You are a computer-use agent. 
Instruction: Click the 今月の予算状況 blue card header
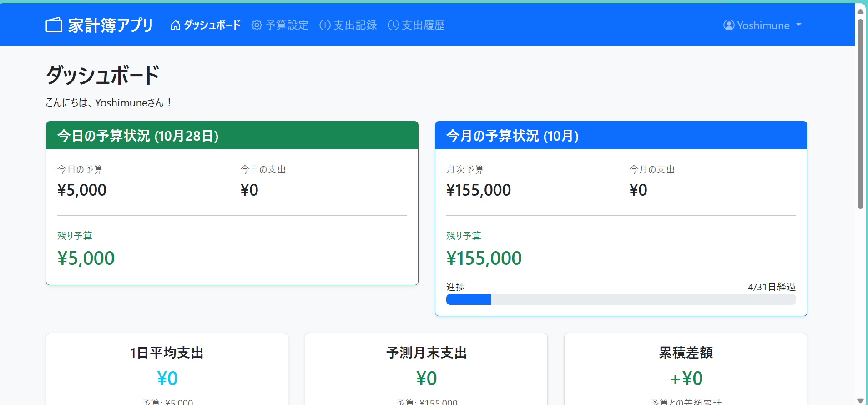(621, 136)
